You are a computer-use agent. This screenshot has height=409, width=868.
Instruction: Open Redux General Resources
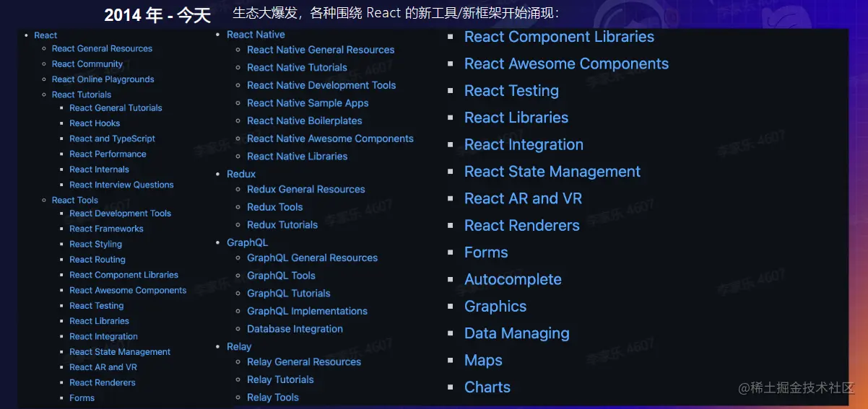tap(306, 189)
